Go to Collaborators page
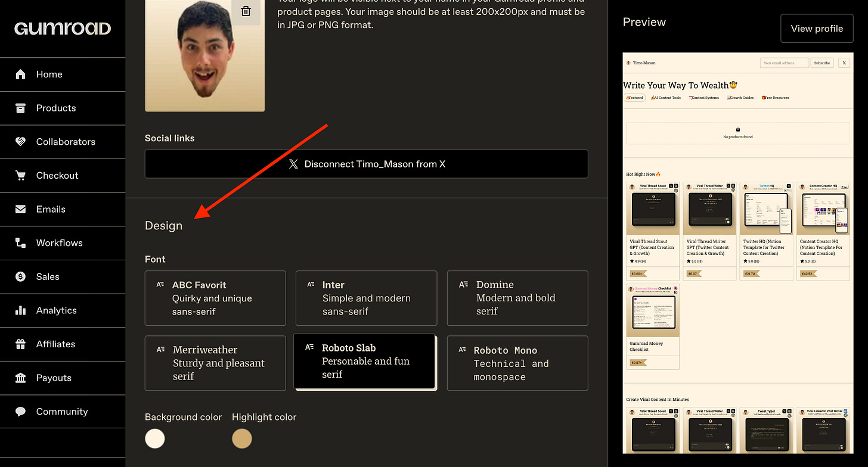The width and height of the screenshot is (868, 467). click(63, 142)
